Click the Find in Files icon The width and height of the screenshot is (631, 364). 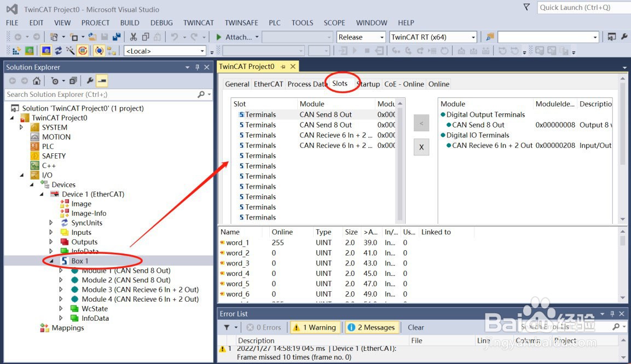click(x=490, y=37)
